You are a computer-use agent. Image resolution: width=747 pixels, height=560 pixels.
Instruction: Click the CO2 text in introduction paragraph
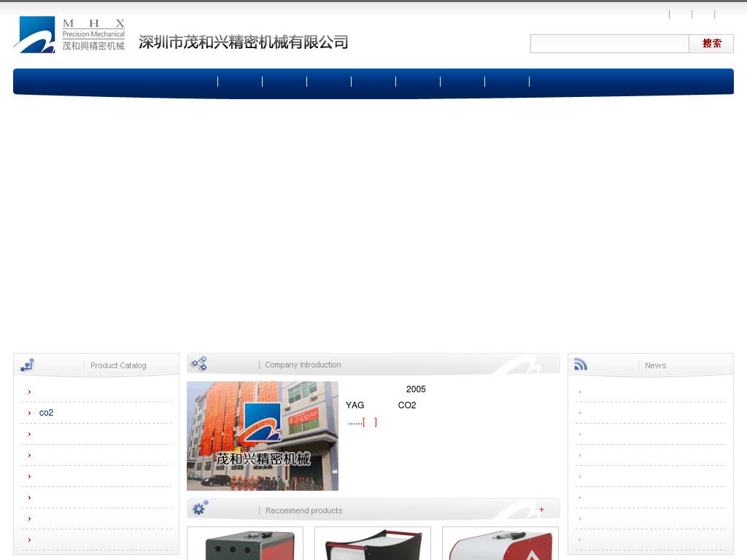click(407, 405)
